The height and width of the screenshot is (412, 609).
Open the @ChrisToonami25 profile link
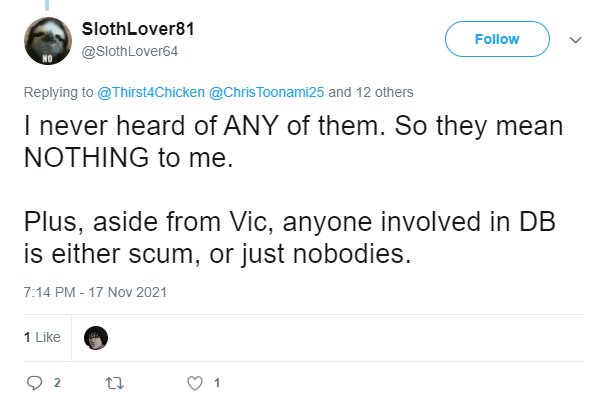tap(266, 92)
